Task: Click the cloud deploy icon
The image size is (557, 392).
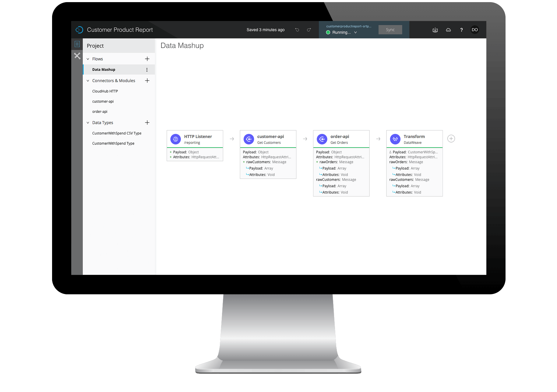Action: tap(448, 30)
